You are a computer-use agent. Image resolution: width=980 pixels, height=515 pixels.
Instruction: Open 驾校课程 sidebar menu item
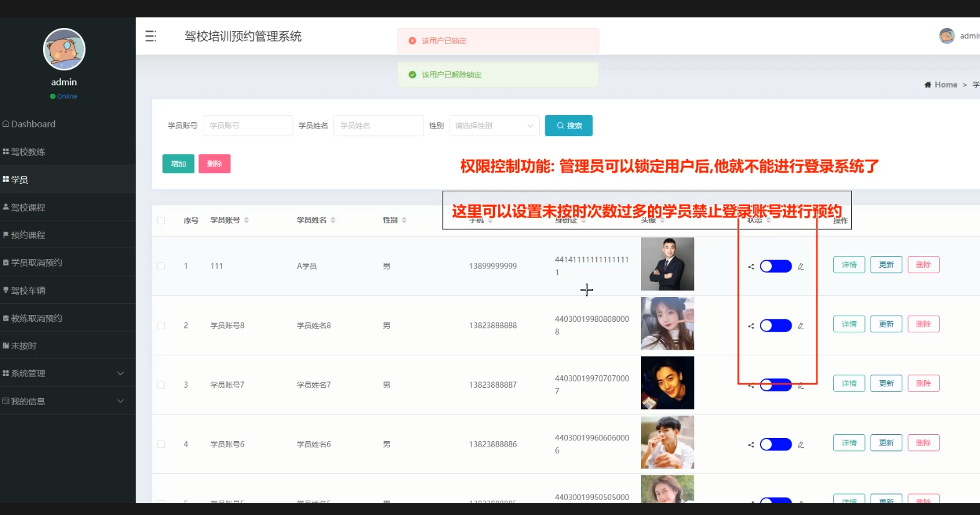(68, 207)
